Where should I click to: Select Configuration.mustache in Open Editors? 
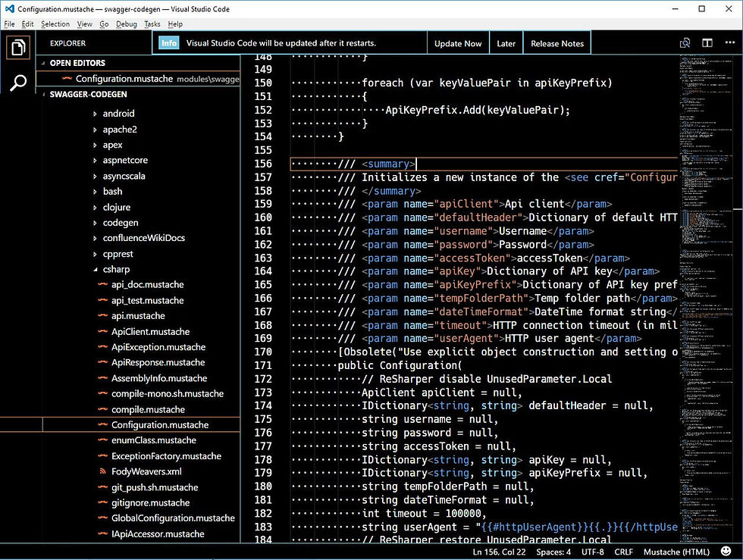(x=138, y=79)
